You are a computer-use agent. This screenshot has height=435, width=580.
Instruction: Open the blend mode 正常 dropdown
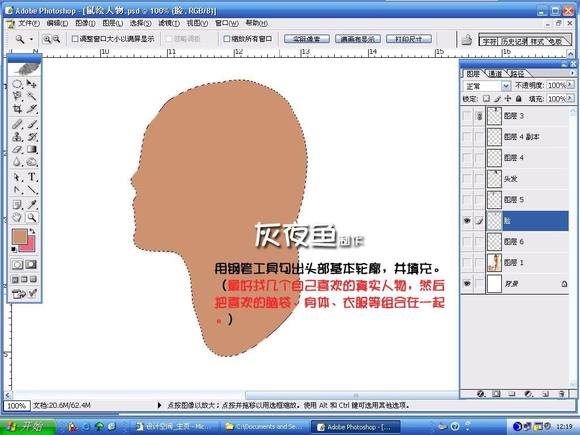(506, 86)
